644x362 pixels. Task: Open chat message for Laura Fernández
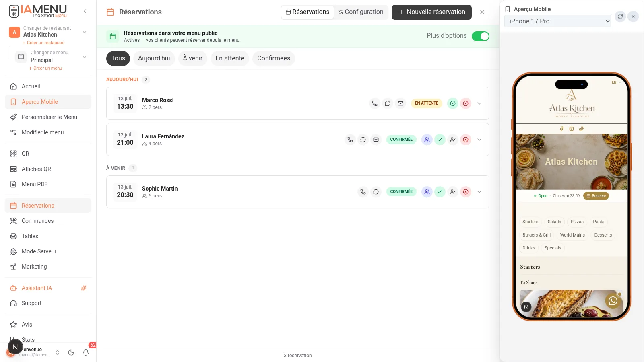[363, 140]
